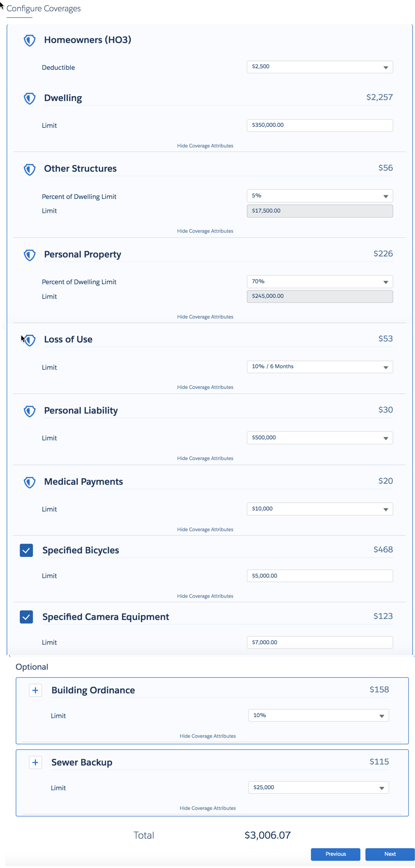Click the Previous button
The width and height of the screenshot is (415, 868).
[x=336, y=854]
